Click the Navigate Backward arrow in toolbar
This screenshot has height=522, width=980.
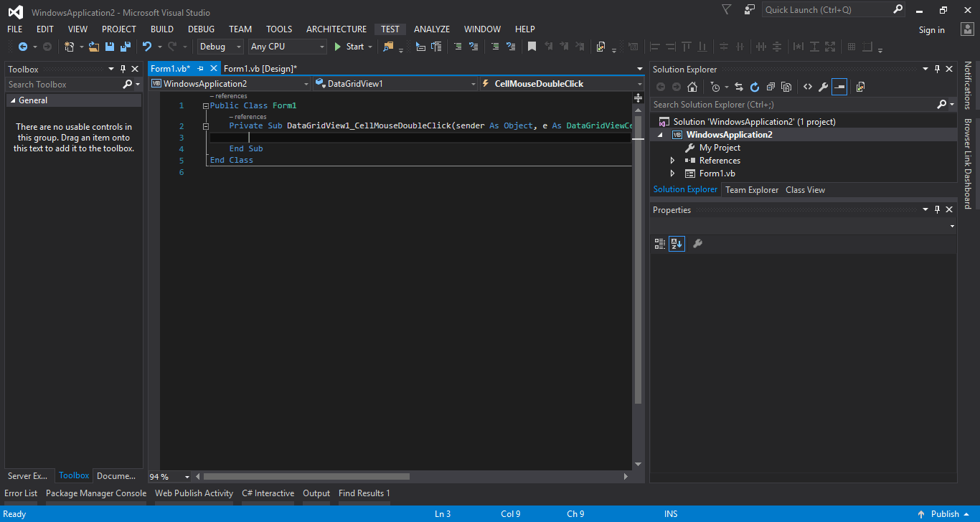pos(23,47)
